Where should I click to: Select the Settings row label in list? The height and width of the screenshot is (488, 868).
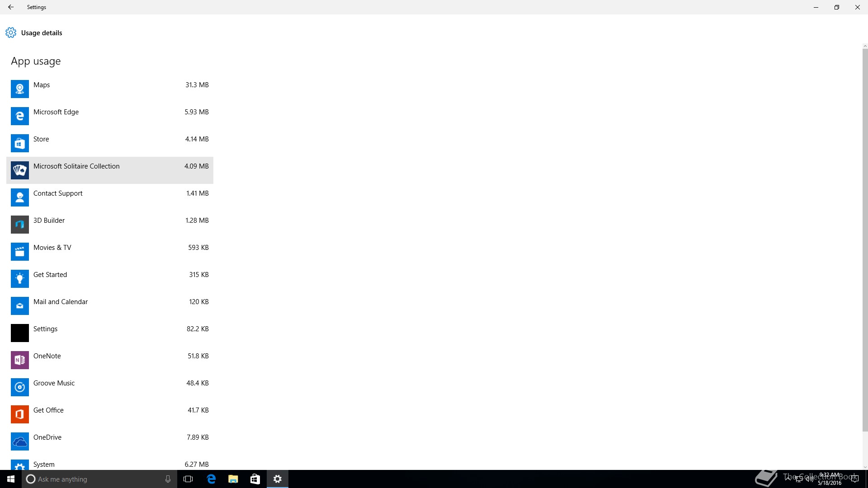[x=46, y=329]
